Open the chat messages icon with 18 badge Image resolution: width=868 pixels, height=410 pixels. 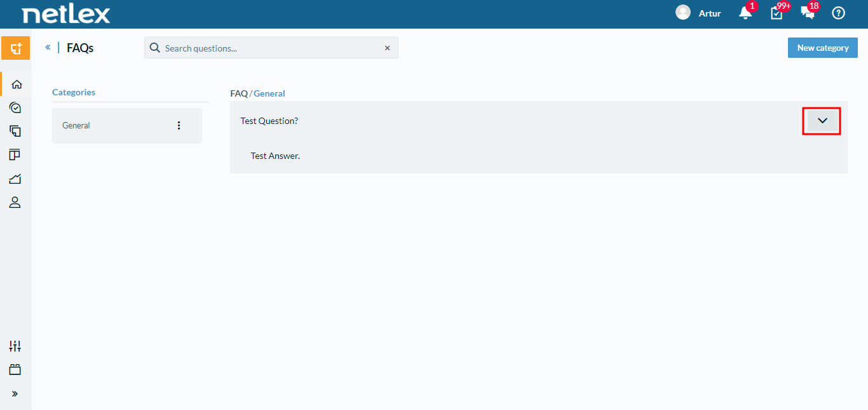click(x=808, y=13)
